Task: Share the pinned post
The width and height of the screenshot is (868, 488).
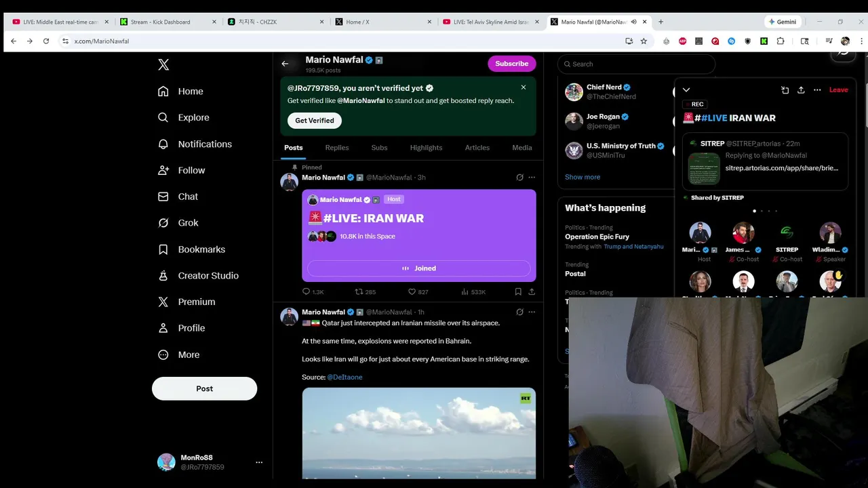Action: click(532, 292)
